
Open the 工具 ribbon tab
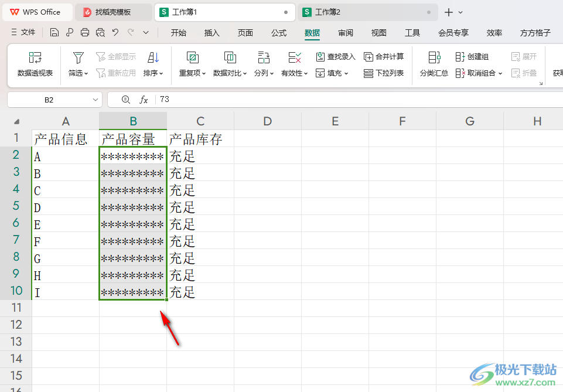pyautogui.click(x=412, y=33)
